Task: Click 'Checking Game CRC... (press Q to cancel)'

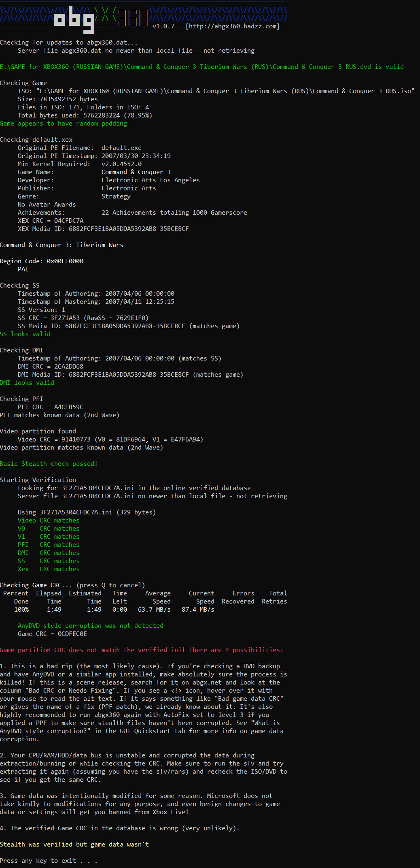Action: (x=72, y=585)
